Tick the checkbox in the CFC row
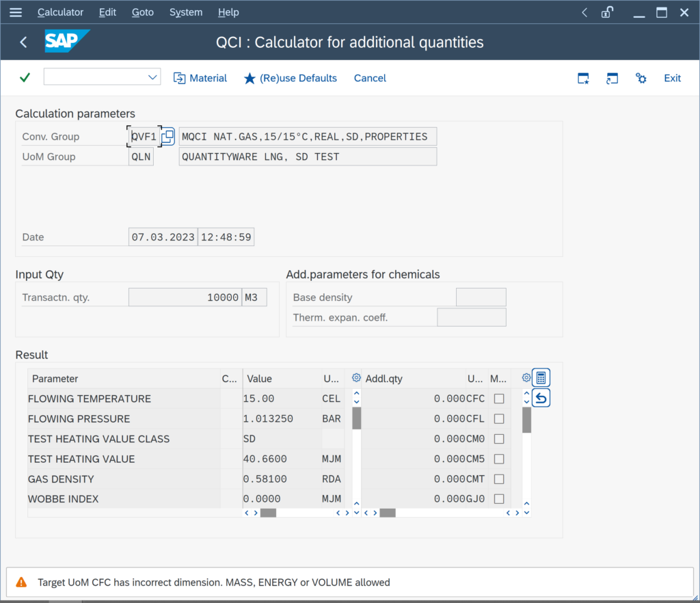The height and width of the screenshot is (603, 700). 499,399
